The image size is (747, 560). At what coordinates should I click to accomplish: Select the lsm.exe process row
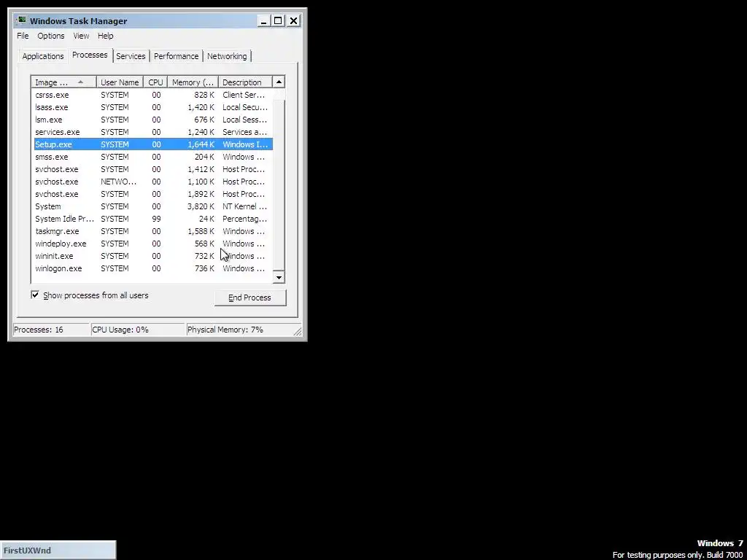click(x=153, y=120)
